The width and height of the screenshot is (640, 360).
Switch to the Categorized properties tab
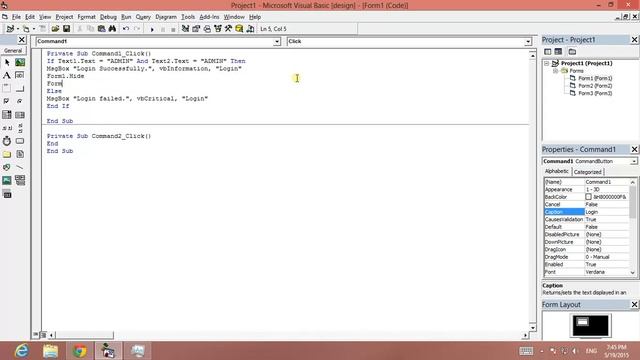pos(587,172)
